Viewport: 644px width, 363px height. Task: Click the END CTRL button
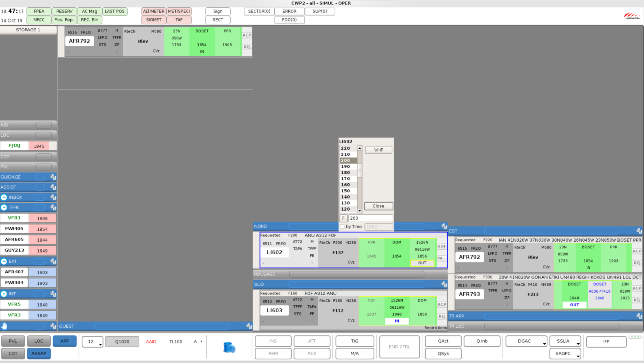399,347
